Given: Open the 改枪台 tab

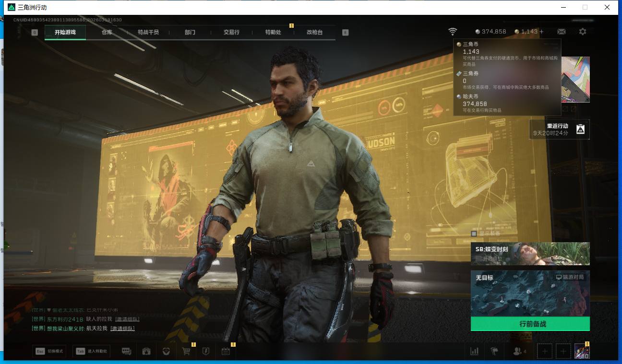Looking at the screenshot, I should pos(314,32).
